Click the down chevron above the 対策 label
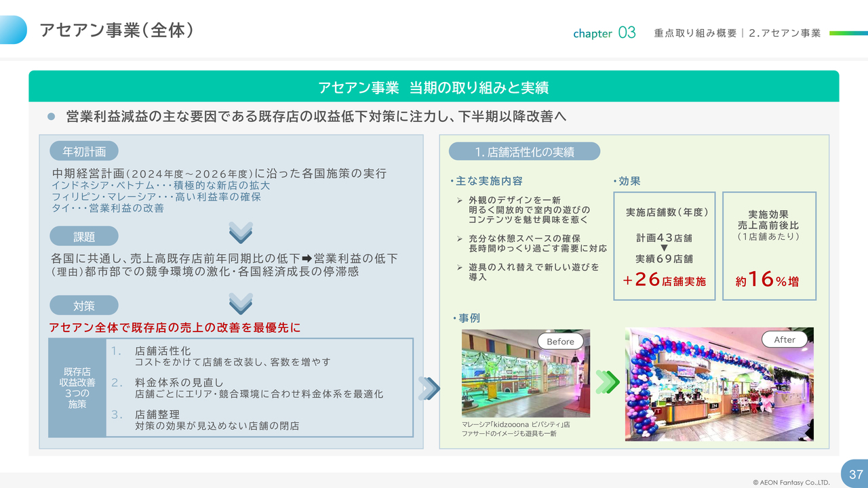Viewport: 868px width, 488px height. (x=240, y=303)
